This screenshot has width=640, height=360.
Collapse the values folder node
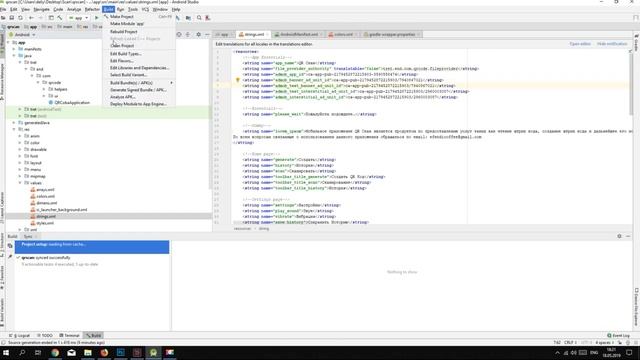pyautogui.click(x=20, y=183)
